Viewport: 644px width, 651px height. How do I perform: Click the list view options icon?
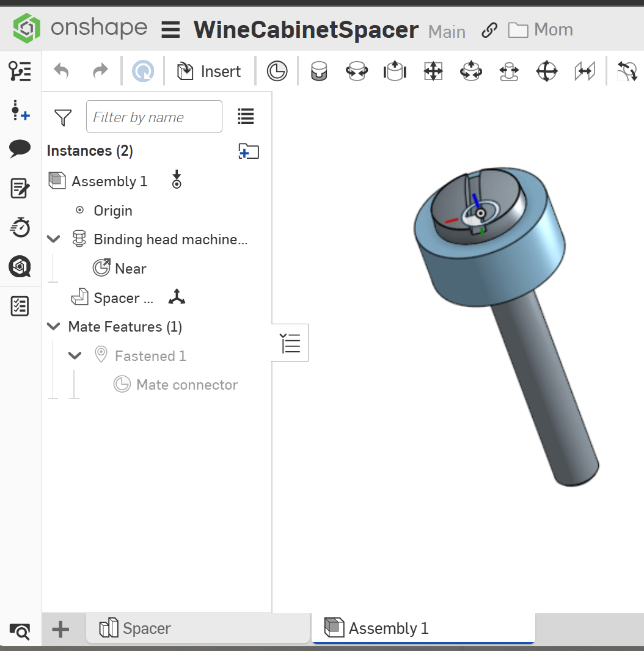pyautogui.click(x=246, y=116)
